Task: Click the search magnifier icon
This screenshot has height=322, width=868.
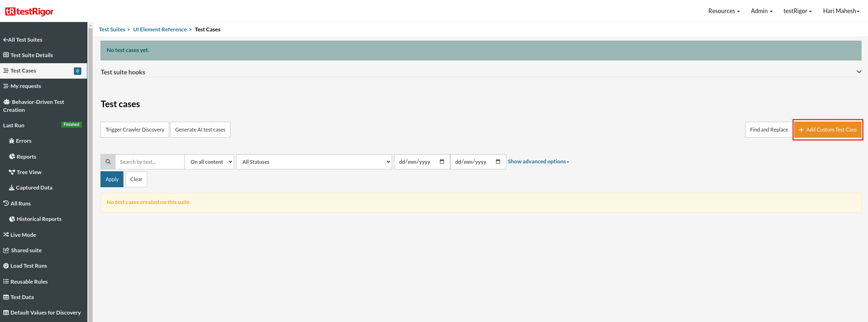Action: click(108, 162)
